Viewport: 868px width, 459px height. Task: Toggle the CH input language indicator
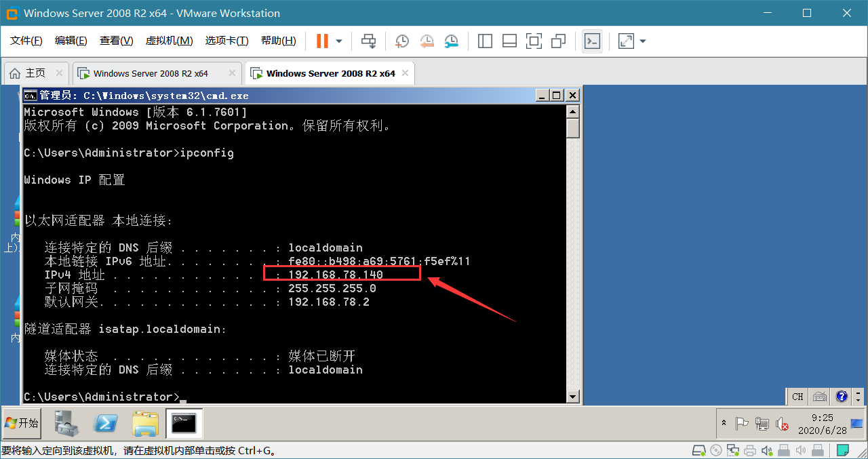click(797, 397)
